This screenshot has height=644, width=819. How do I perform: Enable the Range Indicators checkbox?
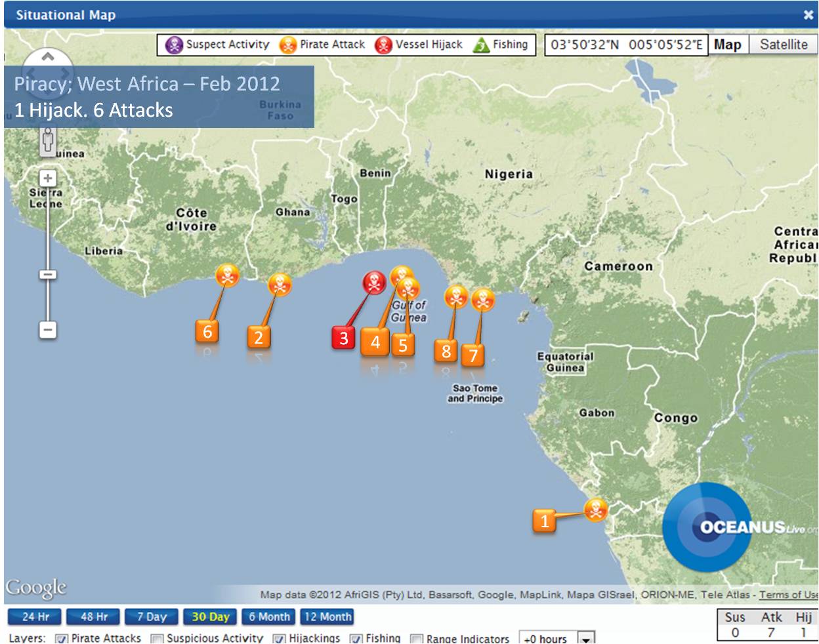pos(416,639)
